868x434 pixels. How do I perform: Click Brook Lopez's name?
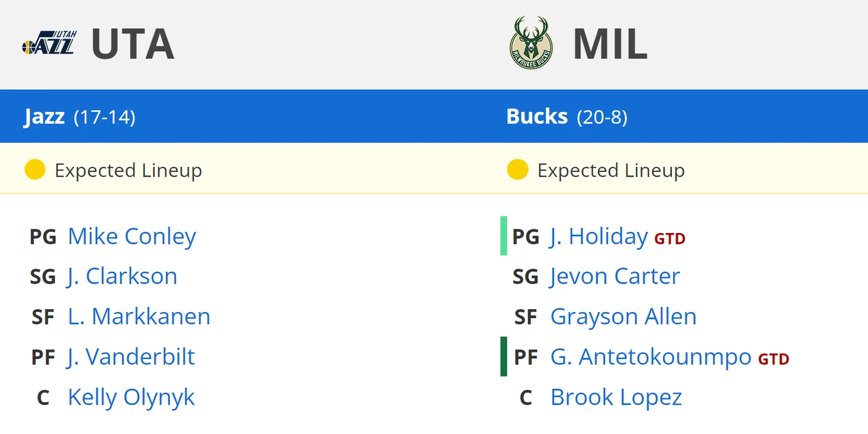pos(616,397)
